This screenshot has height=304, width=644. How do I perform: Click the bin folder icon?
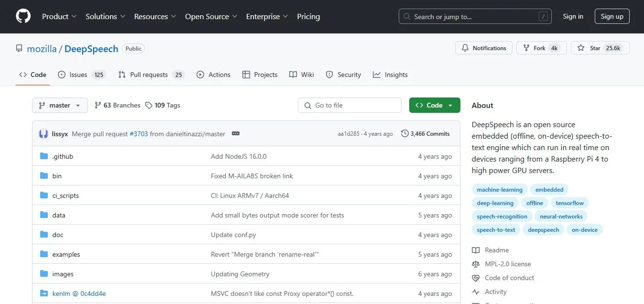pyautogui.click(x=44, y=176)
